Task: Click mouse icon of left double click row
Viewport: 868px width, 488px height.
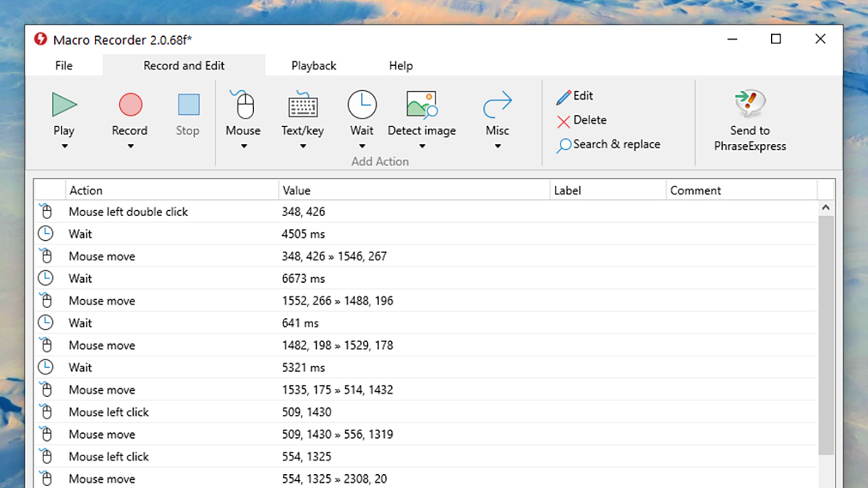Action: coord(45,212)
